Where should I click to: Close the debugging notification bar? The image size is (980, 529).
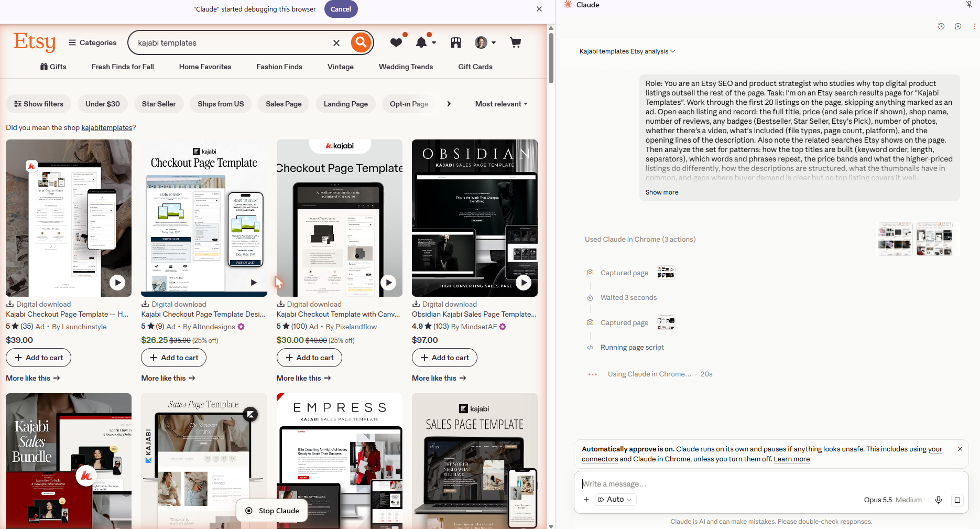point(539,9)
